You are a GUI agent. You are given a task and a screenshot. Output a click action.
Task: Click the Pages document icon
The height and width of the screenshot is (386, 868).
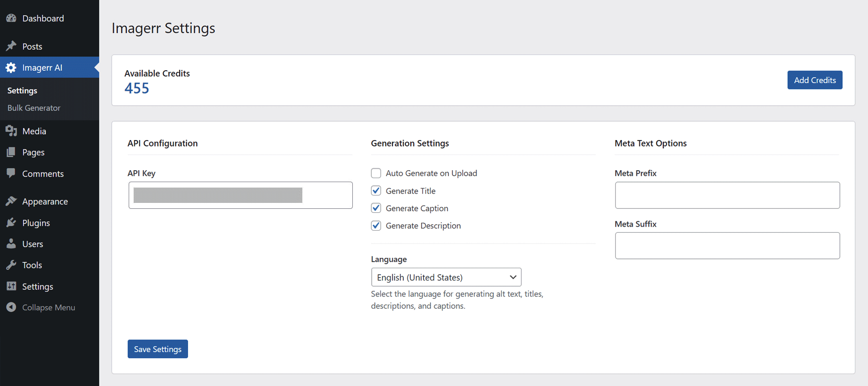pyautogui.click(x=11, y=152)
